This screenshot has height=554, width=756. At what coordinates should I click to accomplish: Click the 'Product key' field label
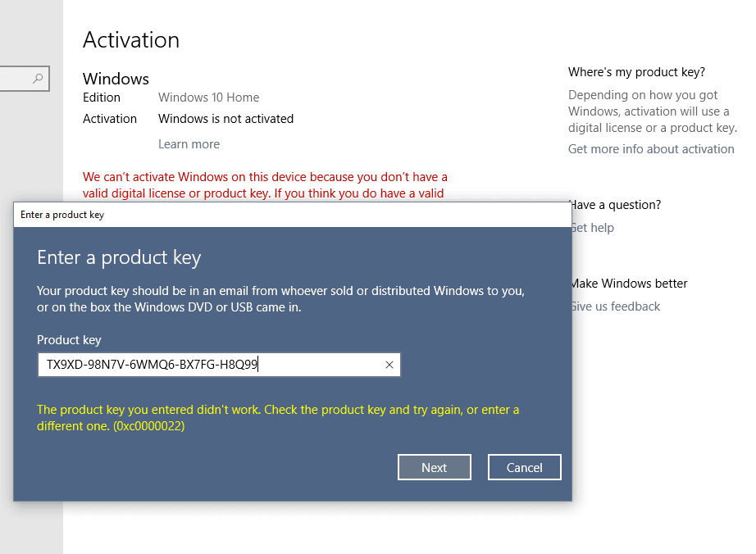(69, 340)
